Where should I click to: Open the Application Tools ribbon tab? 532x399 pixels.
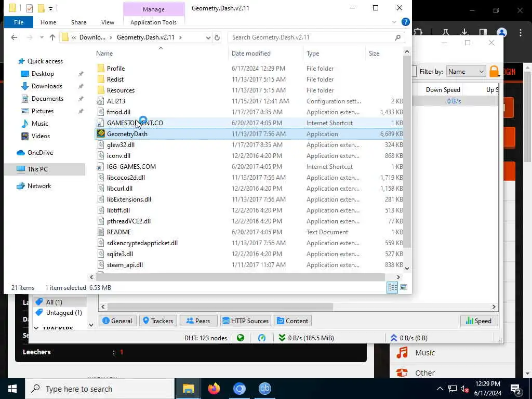click(153, 22)
